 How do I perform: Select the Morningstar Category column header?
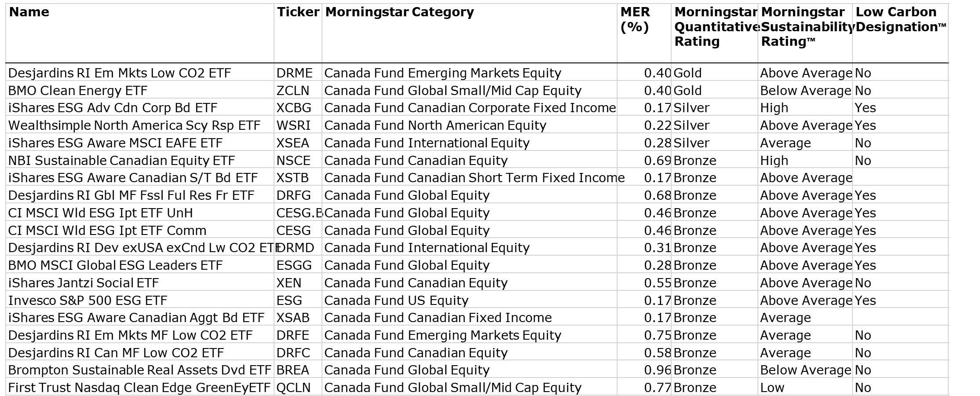click(399, 12)
